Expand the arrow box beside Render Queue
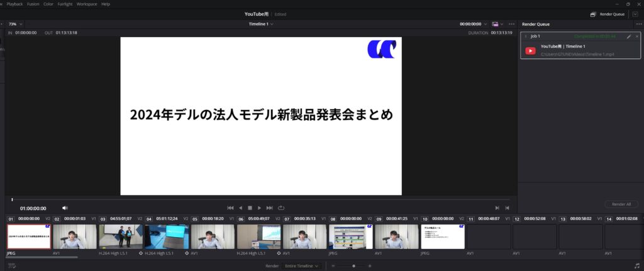The width and height of the screenshot is (644, 271). [x=635, y=14]
